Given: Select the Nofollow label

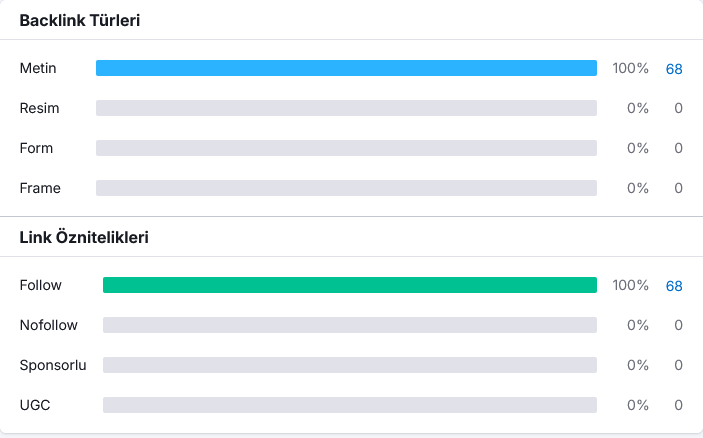Looking at the screenshot, I should 48,325.
